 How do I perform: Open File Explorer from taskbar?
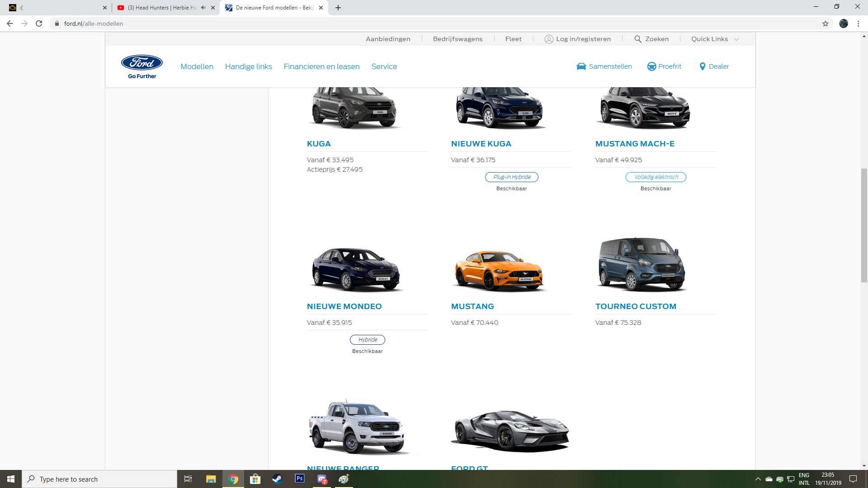[x=211, y=479]
